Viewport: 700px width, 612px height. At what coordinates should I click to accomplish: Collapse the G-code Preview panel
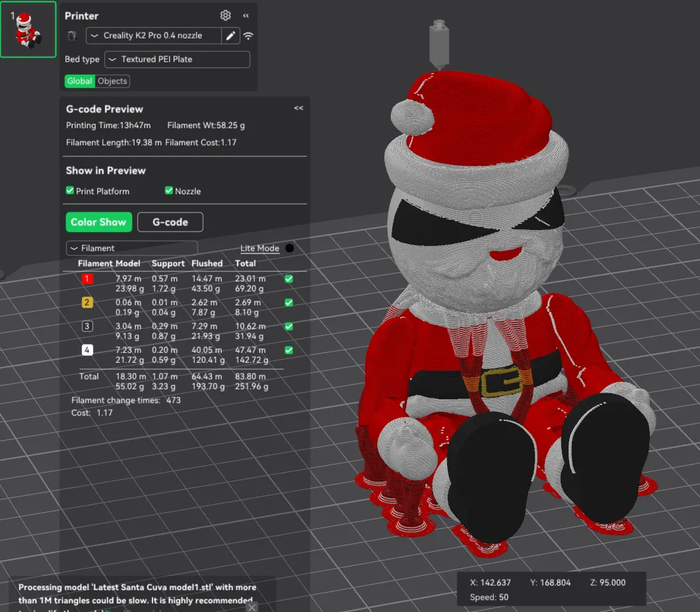(x=298, y=108)
